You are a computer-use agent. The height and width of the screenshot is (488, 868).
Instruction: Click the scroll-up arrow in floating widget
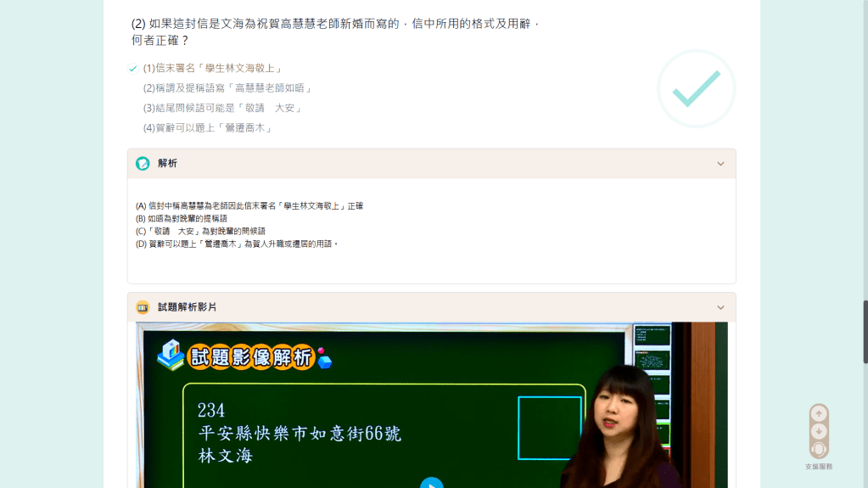[818, 414]
